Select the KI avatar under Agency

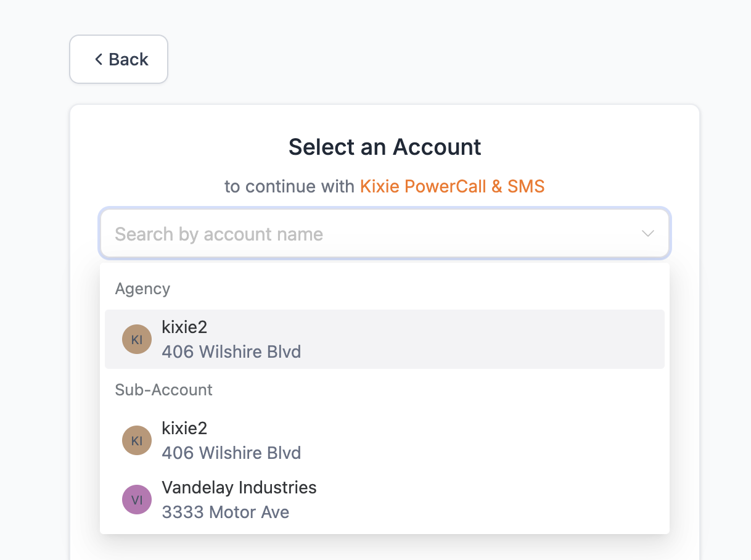click(137, 339)
